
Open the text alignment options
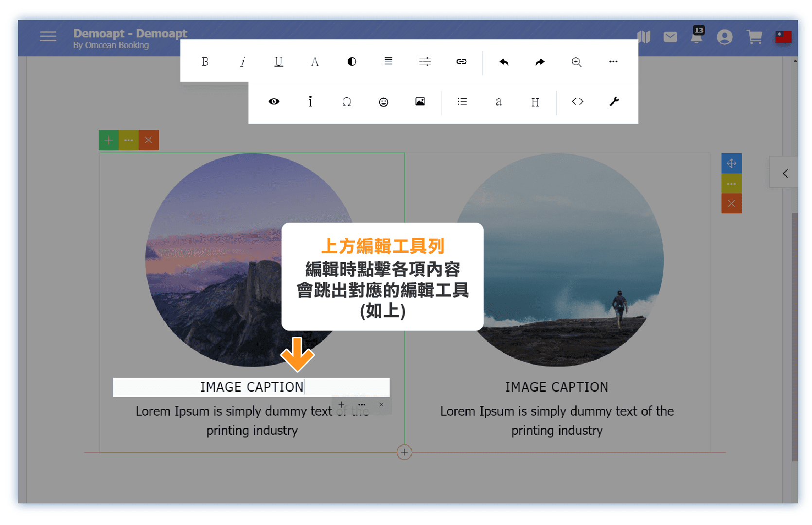point(388,61)
